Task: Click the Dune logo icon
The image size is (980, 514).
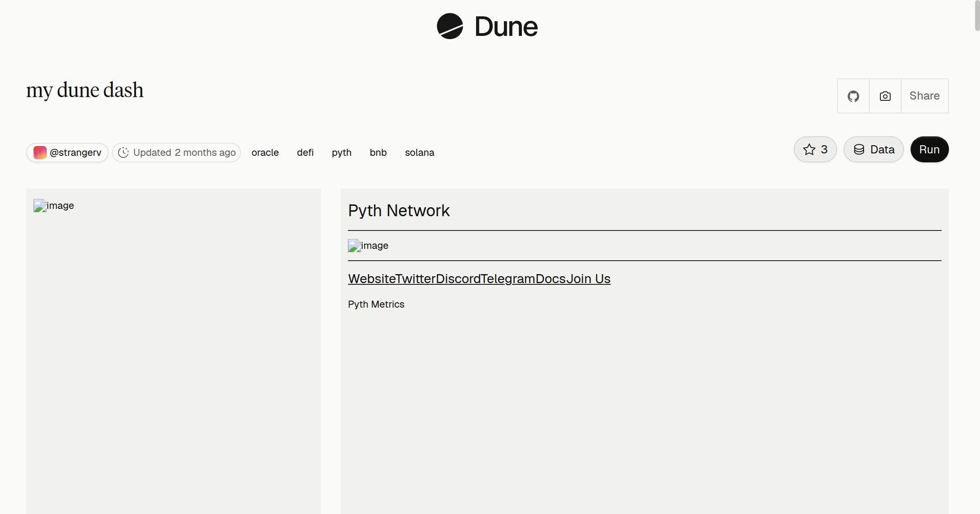Action: point(450,26)
